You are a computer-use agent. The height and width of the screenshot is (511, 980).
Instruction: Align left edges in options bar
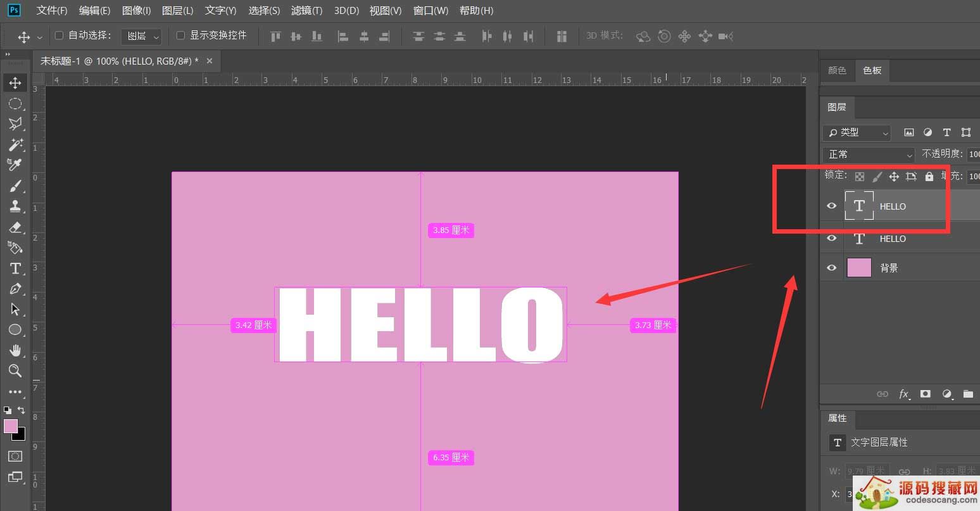(x=342, y=36)
